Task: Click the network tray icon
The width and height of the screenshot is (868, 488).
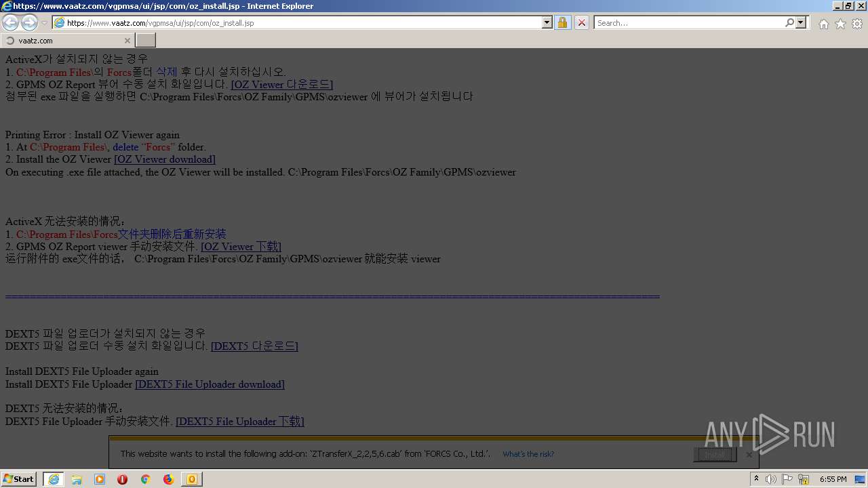Action: (x=804, y=479)
